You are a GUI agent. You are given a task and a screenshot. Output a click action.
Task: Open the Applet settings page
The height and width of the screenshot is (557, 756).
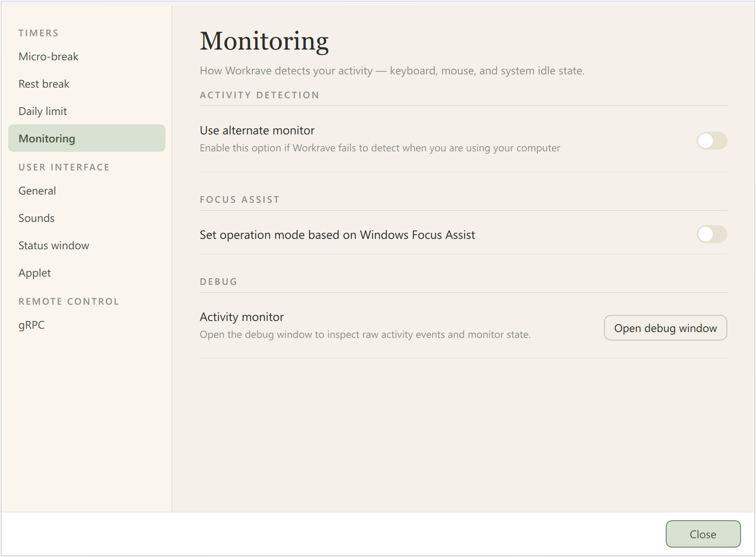(x=87, y=273)
